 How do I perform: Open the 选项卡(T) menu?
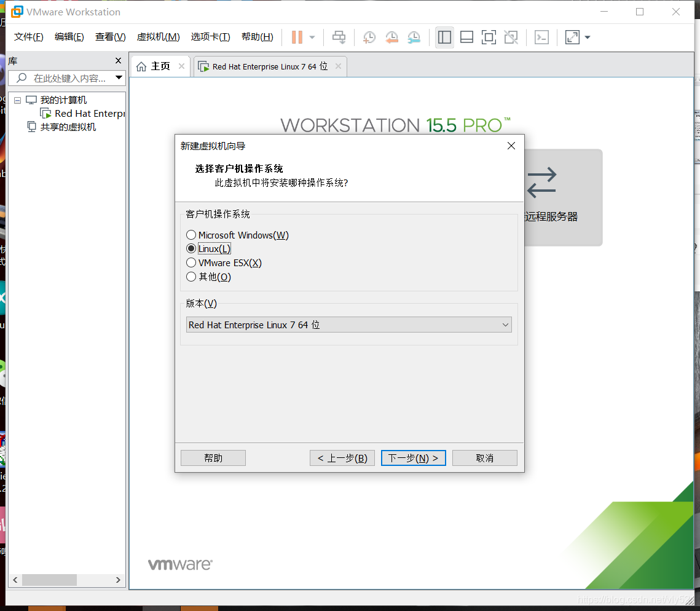pyautogui.click(x=210, y=37)
